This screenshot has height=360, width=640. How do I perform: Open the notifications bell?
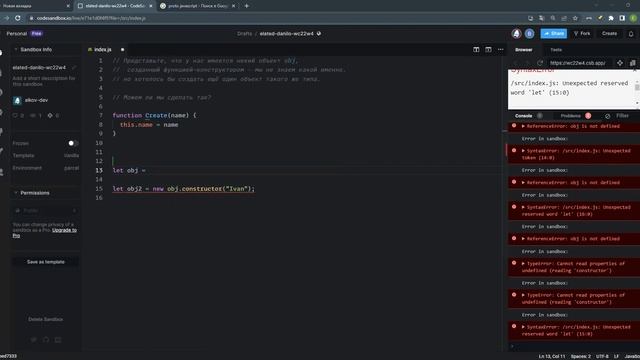631,34
